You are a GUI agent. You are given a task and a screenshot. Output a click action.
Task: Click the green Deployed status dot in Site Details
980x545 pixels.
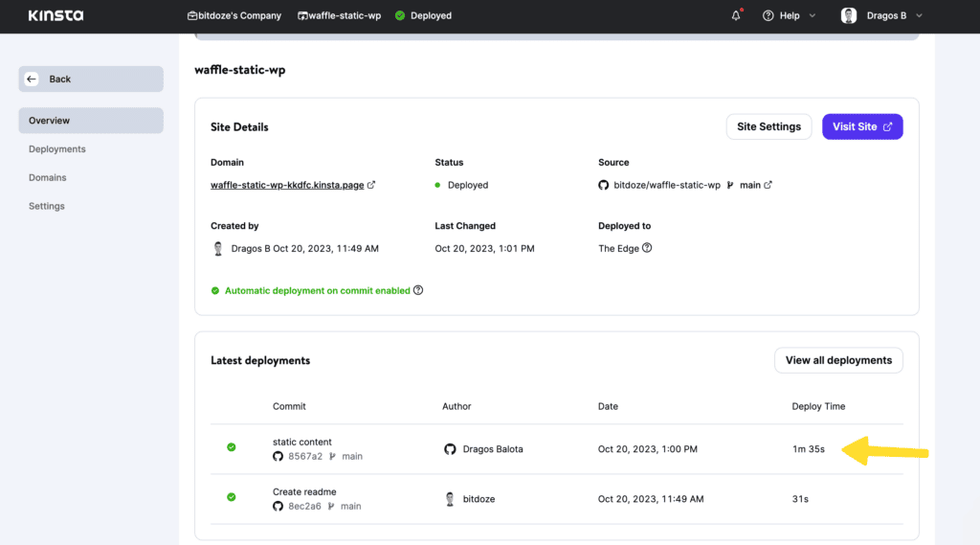coord(437,185)
